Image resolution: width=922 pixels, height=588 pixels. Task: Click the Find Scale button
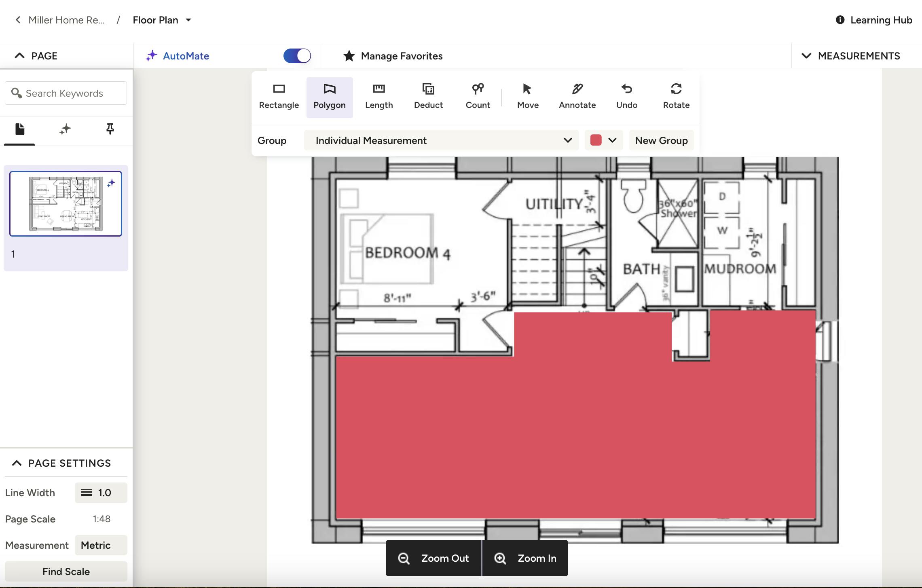pos(66,571)
